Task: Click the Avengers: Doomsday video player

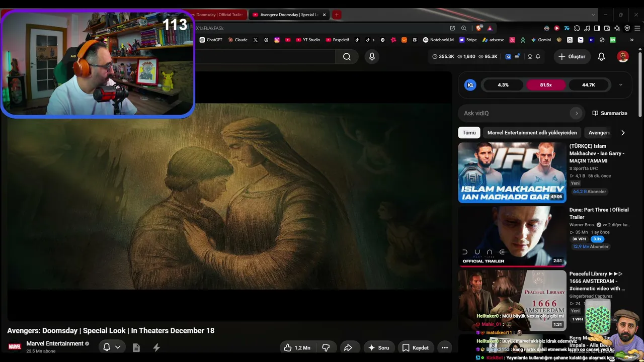Action: click(x=229, y=196)
